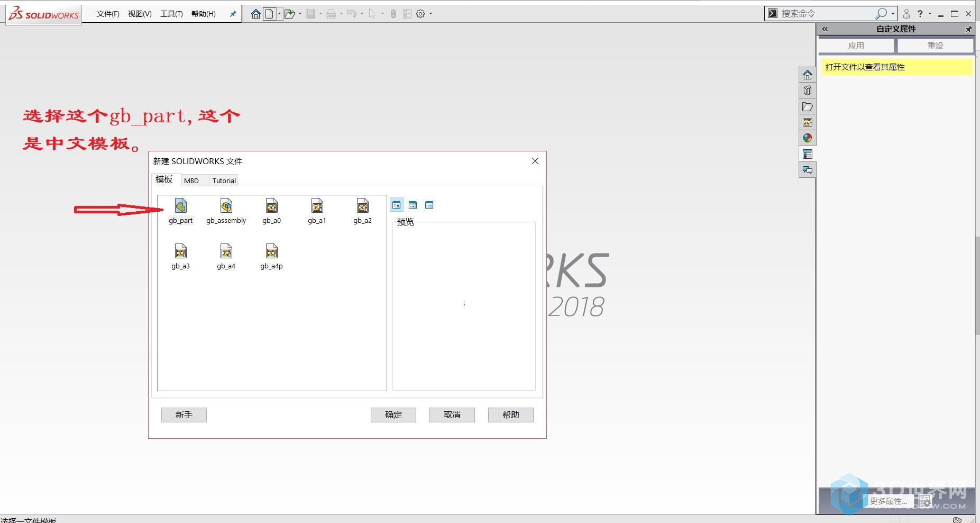This screenshot has width=980, height=523.
Task: Expand the search command dropdown arrow
Action: click(x=893, y=14)
